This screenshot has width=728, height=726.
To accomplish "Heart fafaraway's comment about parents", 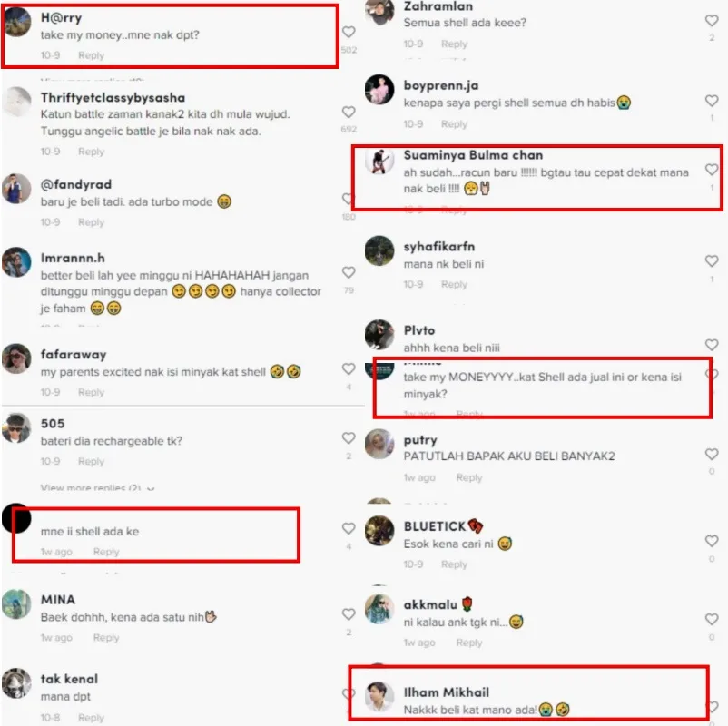I will (349, 369).
